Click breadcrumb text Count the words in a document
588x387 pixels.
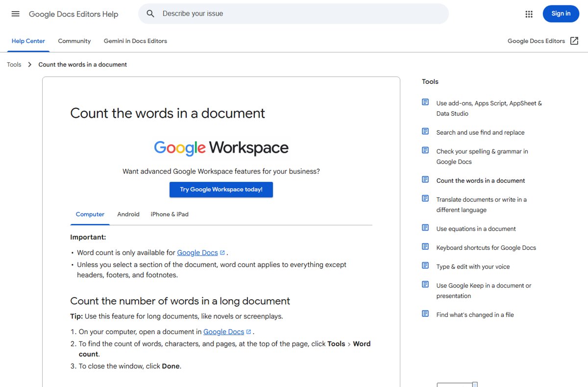click(x=83, y=65)
